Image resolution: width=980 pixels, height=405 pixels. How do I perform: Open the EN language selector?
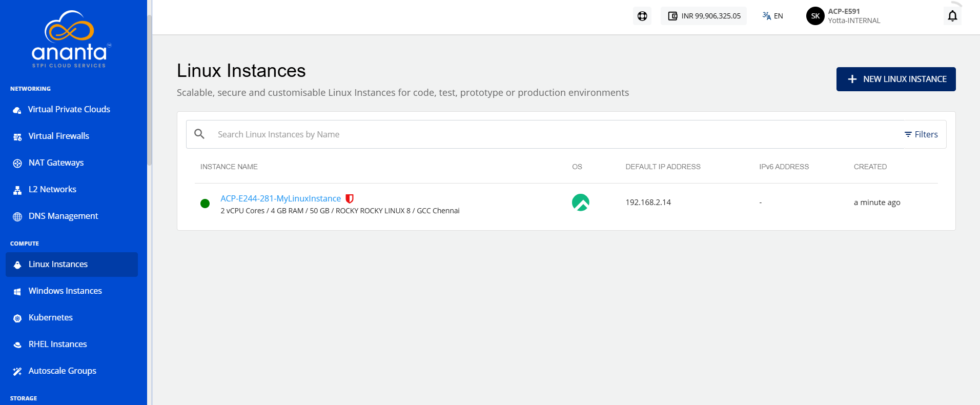click(x=772, y=16)
